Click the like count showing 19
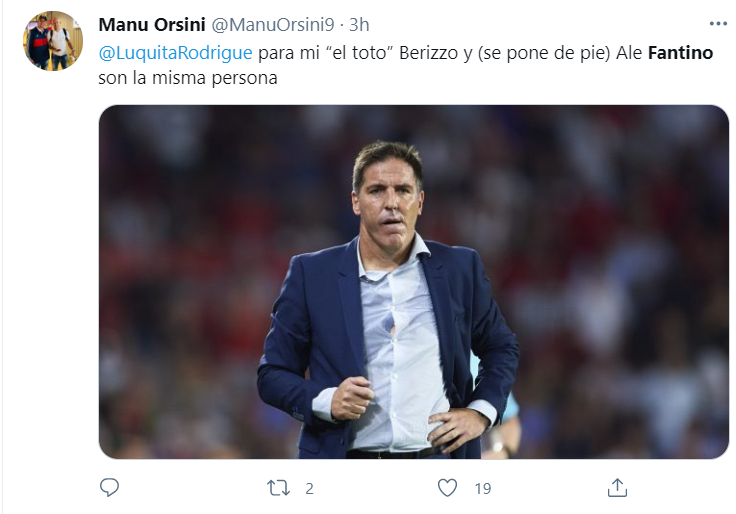736x514 pixels. [x=482, y=488]
